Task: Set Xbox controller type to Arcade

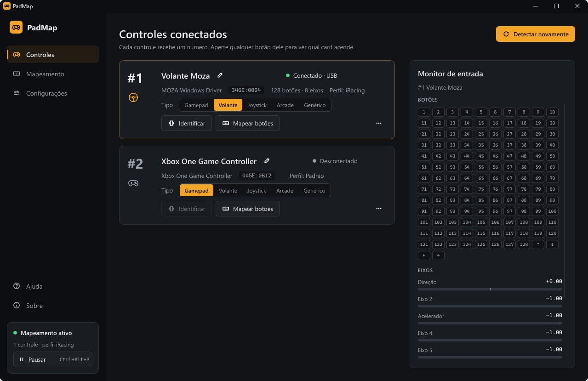Action: [x=285, y=190]
